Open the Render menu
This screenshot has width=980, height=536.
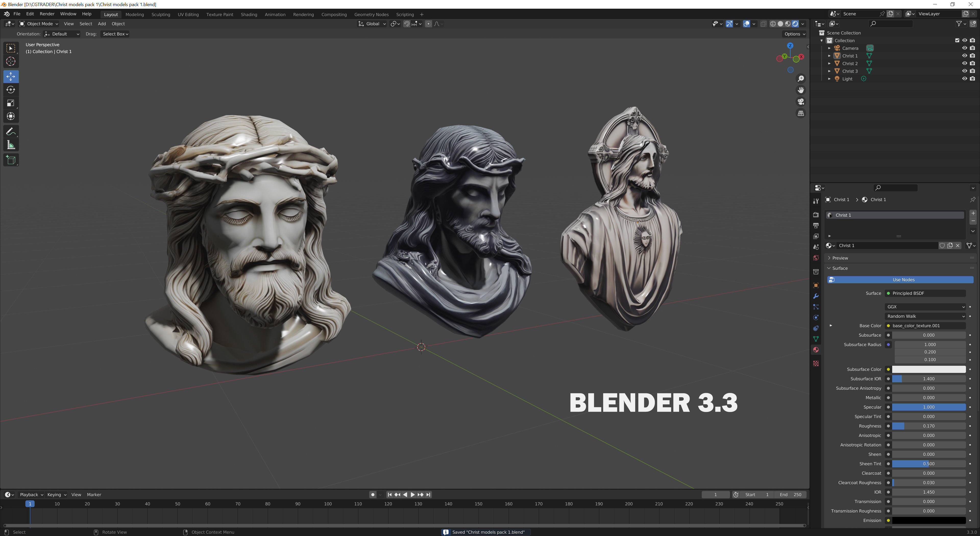tap(47, 14)
